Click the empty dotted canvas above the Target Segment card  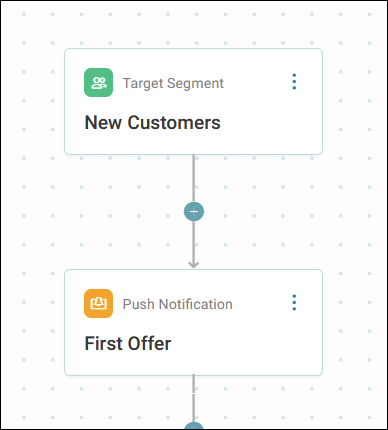click(x=193, y=25)
